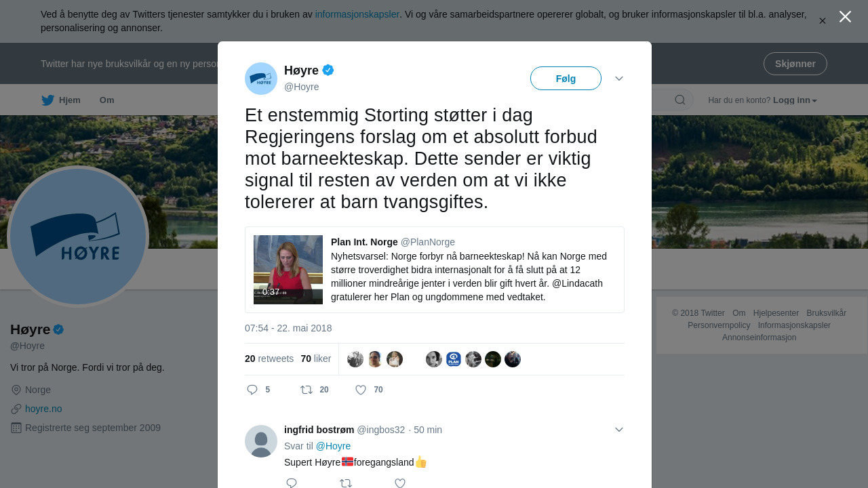Click the Twitter bird Hjem icon
This screenshot has height=488, width=868.
click(x=48, y=100)
